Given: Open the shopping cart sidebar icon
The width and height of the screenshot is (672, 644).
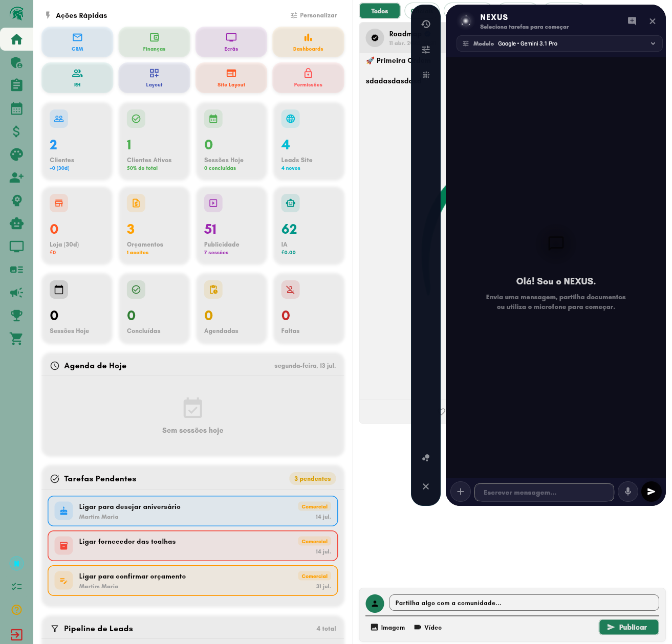Looking at the screenshot, I should (x=16, y=339).
